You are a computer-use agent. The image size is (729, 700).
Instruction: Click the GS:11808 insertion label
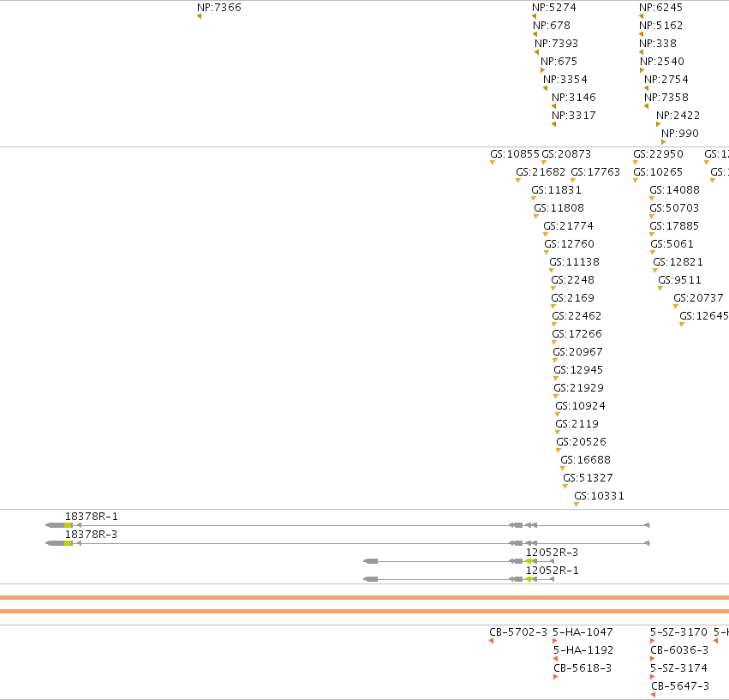559,208
